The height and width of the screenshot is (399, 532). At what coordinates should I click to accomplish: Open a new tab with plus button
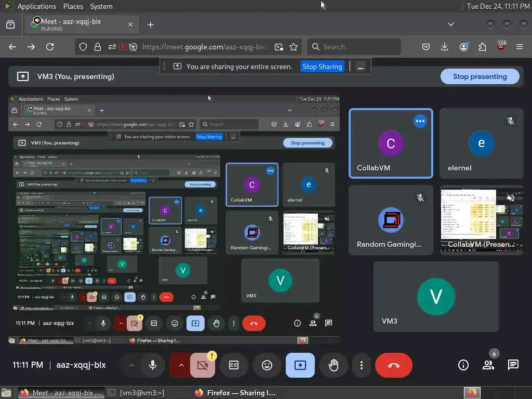coord(150,25)
